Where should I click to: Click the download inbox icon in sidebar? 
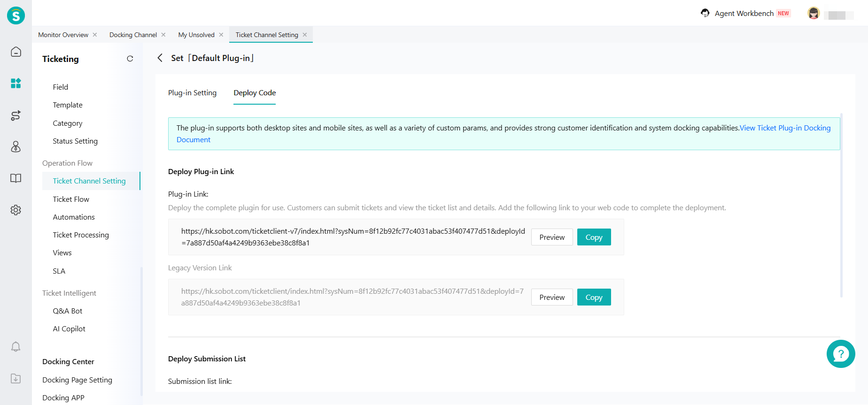tap(16, 379)
